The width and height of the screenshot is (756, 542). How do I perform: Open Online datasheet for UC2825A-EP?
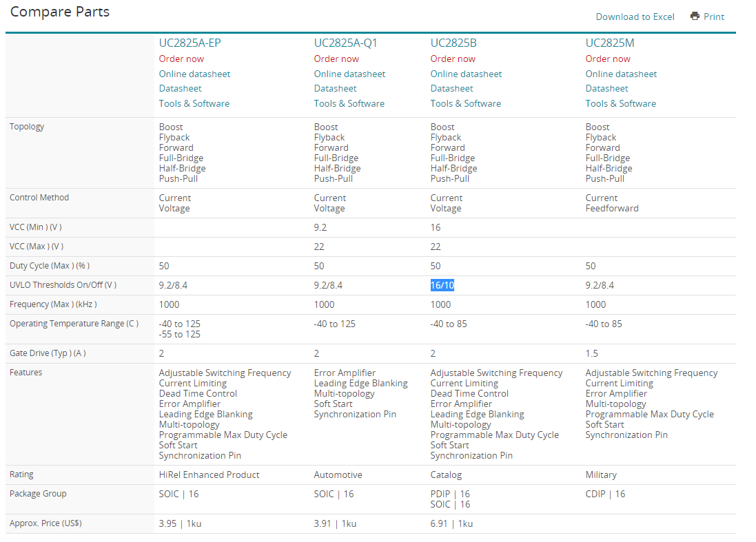[194, 74]
